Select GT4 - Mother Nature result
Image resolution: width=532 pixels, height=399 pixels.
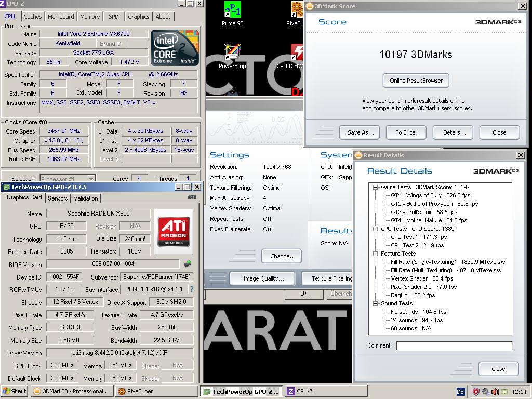(x=429, y=220)
